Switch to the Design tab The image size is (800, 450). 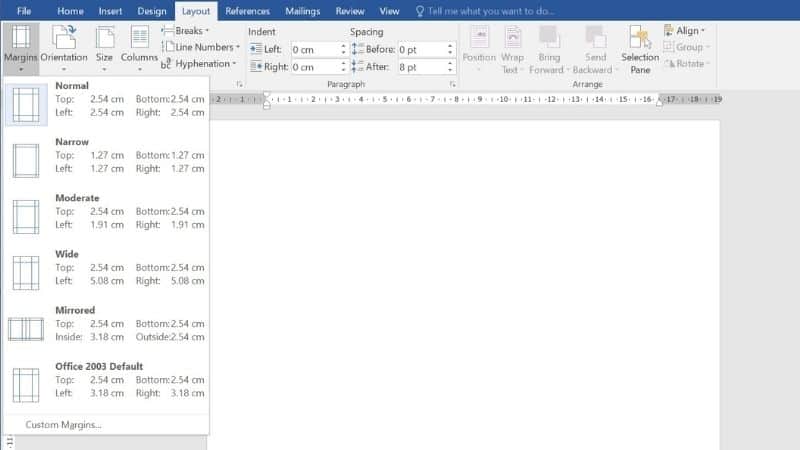click(152, 11)
